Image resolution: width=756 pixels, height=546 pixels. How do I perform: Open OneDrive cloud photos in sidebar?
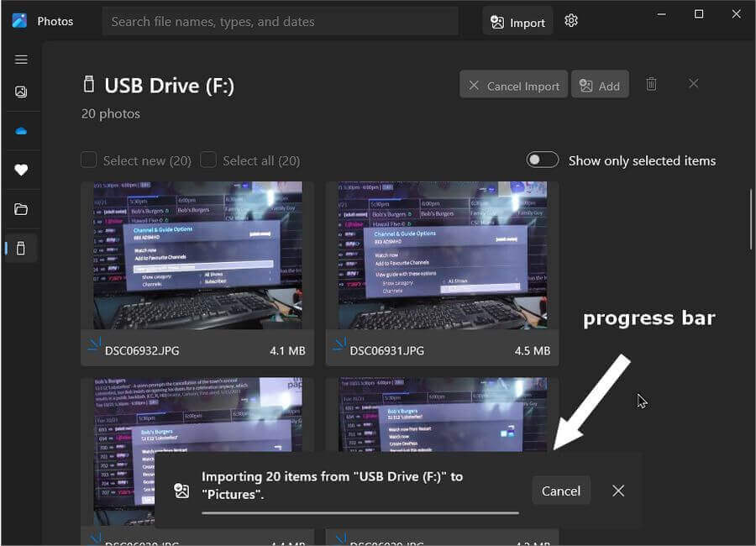[21, 131]
